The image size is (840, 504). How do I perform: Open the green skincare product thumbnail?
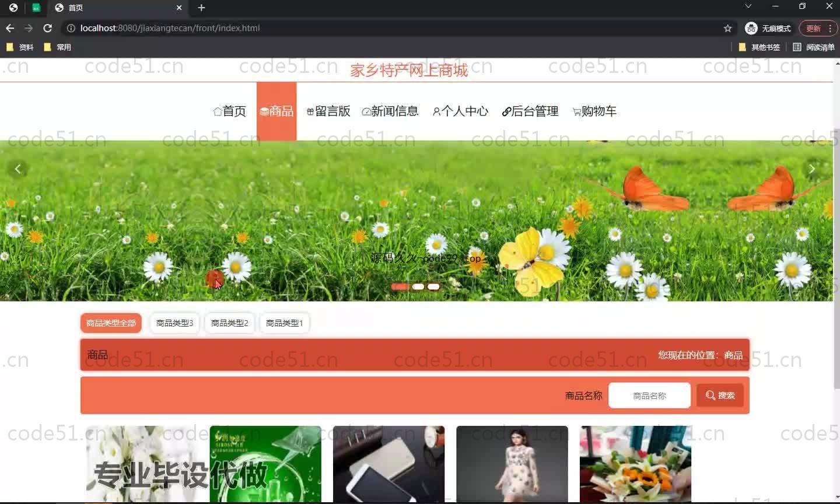click(265, 464)
